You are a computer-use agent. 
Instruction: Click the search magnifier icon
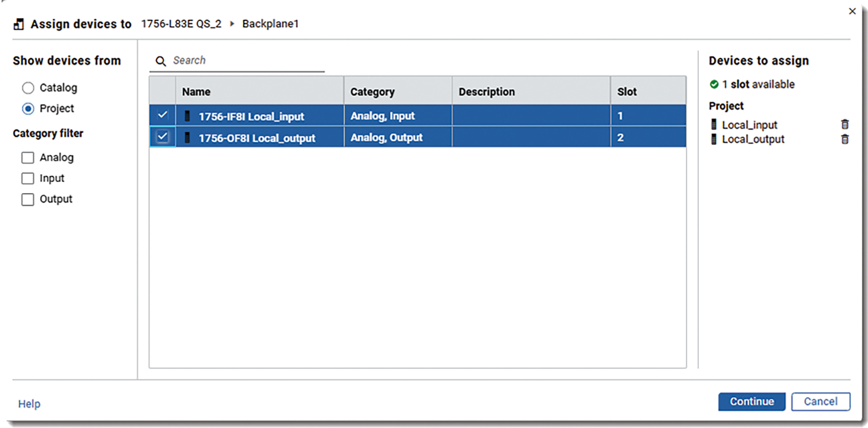tap(160, 61)
